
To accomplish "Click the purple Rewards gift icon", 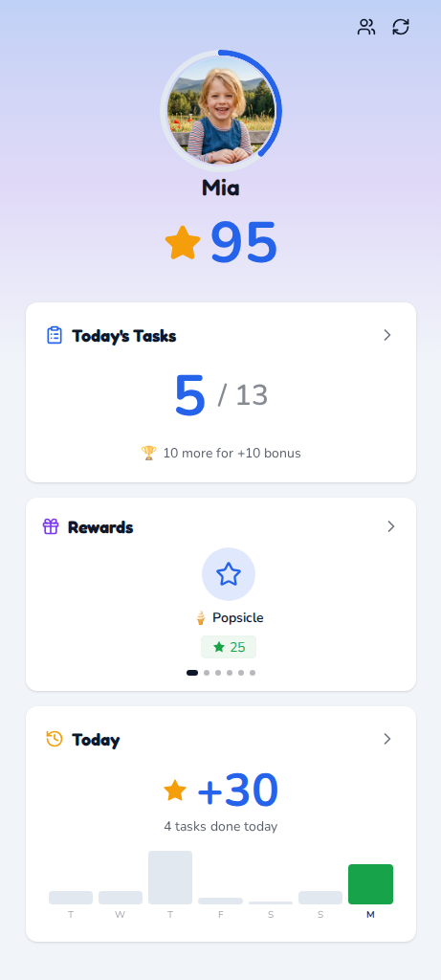I will 51,526.
